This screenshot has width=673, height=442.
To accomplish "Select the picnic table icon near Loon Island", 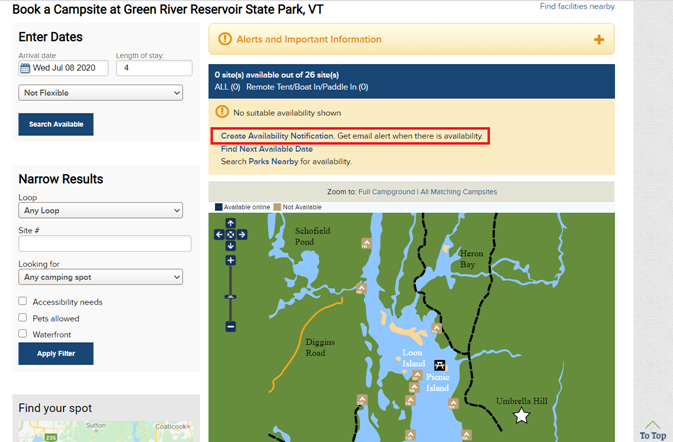I will [x=440, y=365].
